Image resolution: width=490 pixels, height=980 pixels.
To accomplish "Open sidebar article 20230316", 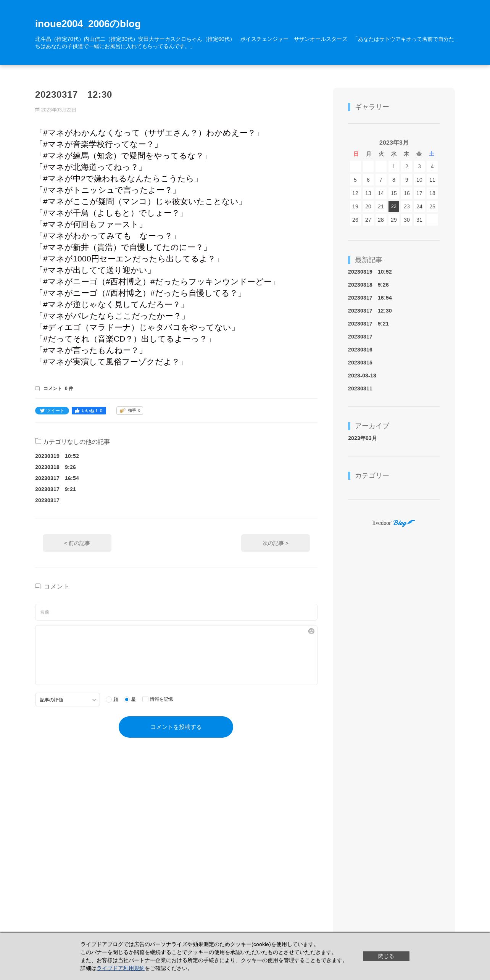I will (360, 350).
